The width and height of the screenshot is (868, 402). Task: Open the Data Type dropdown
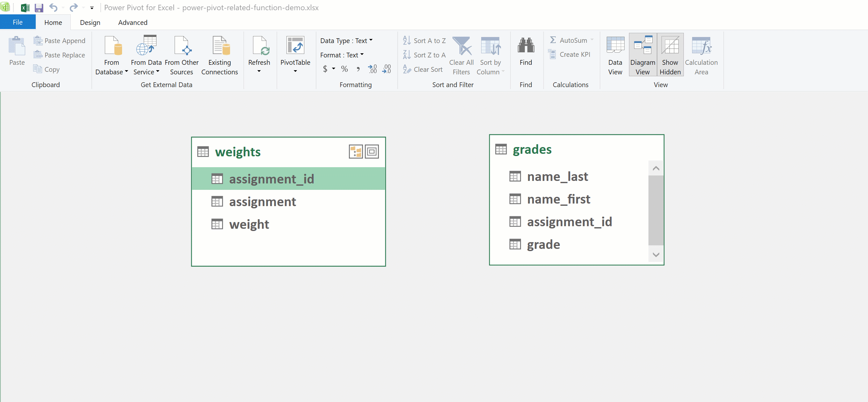click(346, 41)
